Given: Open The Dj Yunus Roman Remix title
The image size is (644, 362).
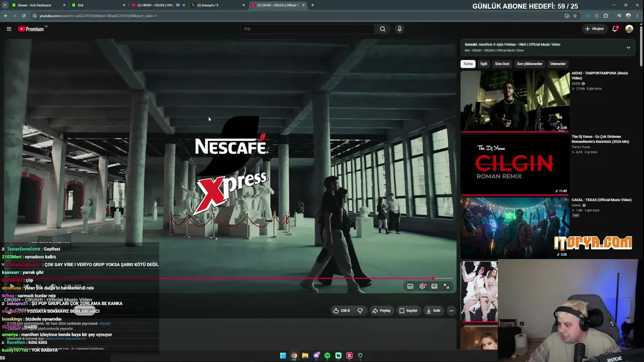Looking at the screenshot, I should click(x=600, y=139).
